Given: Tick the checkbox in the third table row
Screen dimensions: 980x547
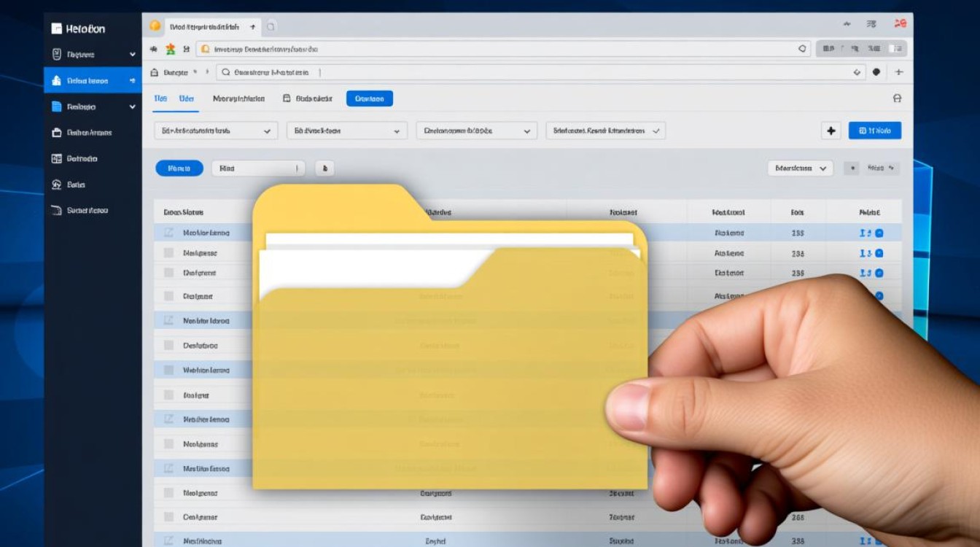Looking at the screenshot, I should (x=168, y=273).
